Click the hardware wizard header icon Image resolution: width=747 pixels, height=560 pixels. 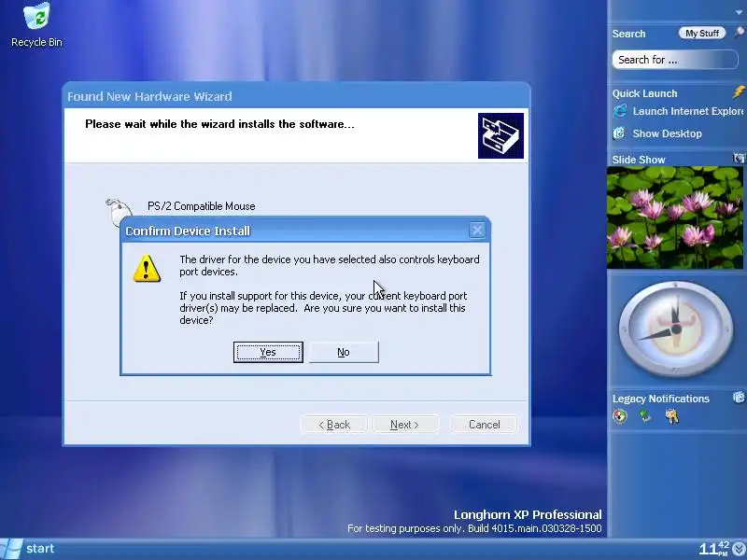(x=500, y=135)
